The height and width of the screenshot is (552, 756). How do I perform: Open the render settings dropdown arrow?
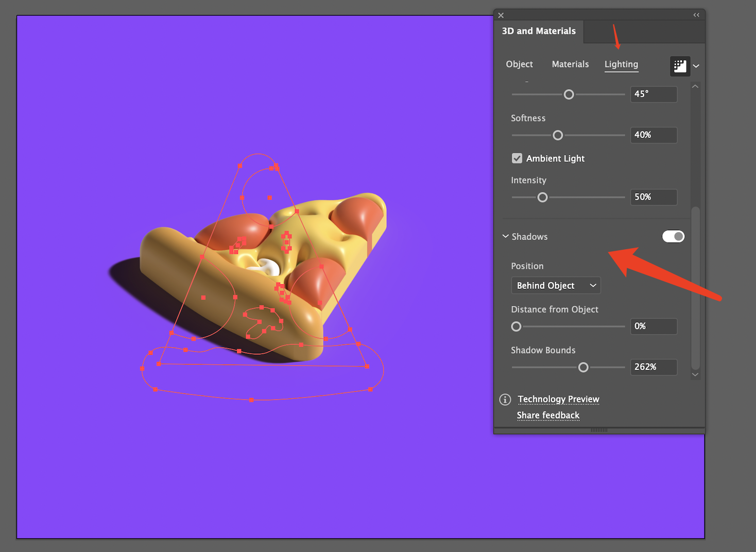coord(696,66)
